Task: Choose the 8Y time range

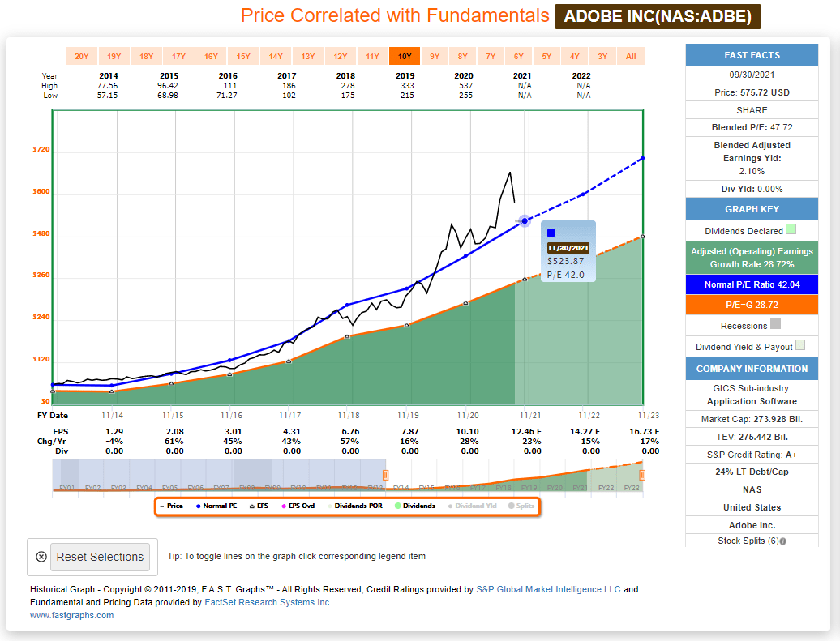Action: (462, 56)
